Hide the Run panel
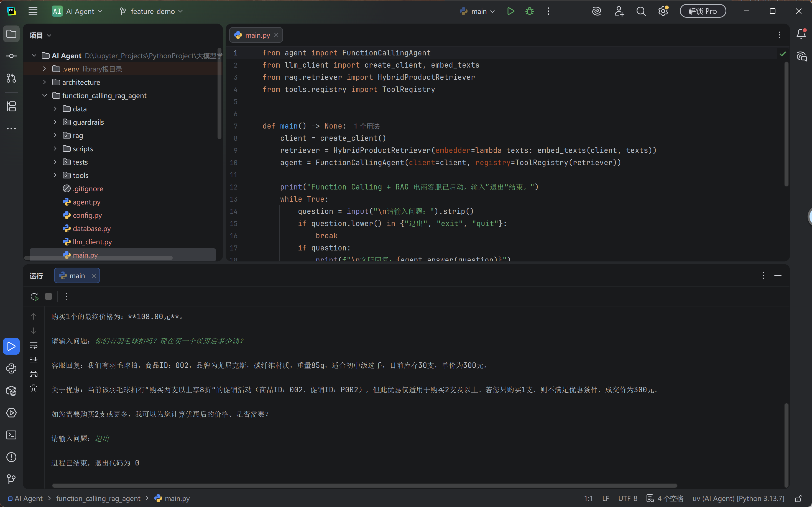812x507 pixels. click(x=778, y=276)
